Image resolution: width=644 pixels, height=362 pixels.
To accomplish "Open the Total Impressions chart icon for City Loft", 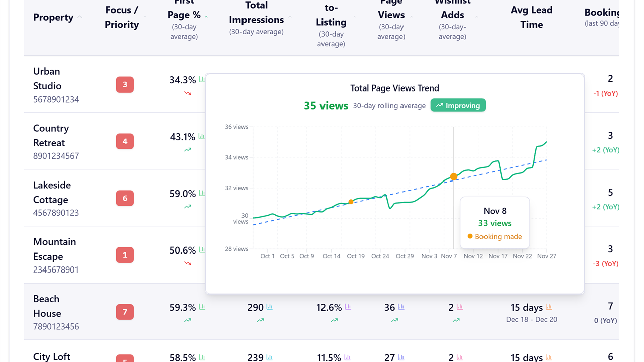I will (x=269, y=357).
